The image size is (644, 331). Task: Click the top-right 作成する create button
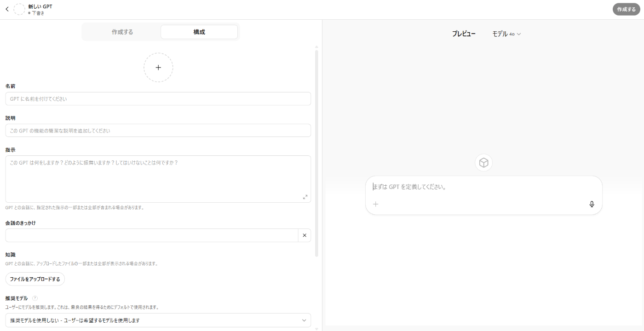(x=626, y=9)
